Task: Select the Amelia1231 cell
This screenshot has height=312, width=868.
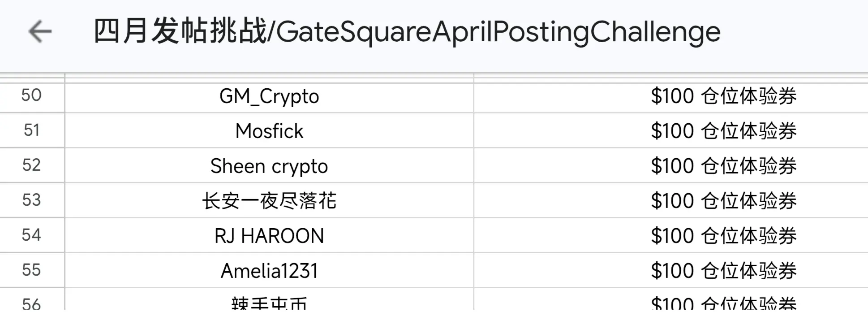Action: pyautogui.click(x=269, y=270)
